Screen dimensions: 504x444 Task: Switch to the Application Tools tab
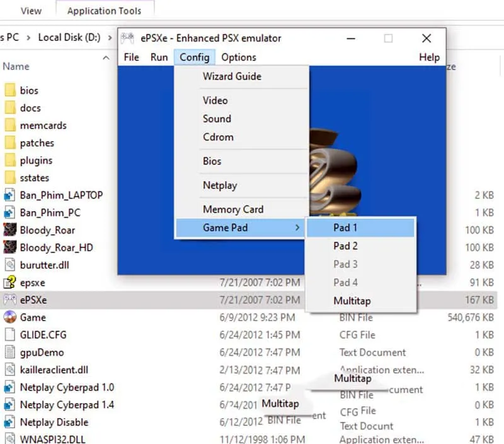coord(105,11)
